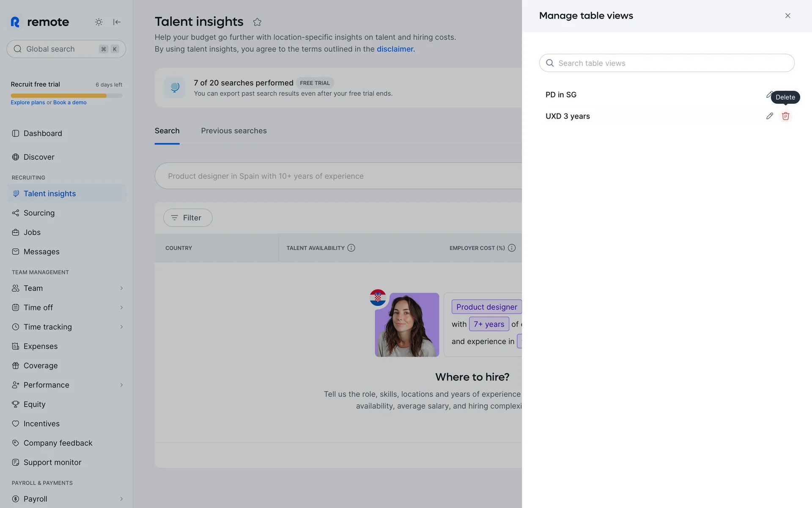Open the Filter options
The height and width of the screenshot is (508, 812).
click(188, 218)
